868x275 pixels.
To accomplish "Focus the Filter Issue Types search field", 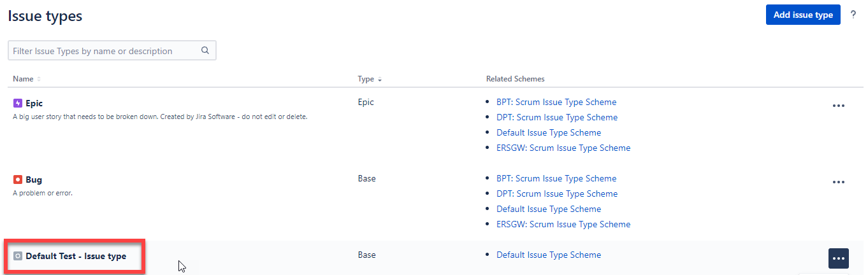I will pos(112,51).
